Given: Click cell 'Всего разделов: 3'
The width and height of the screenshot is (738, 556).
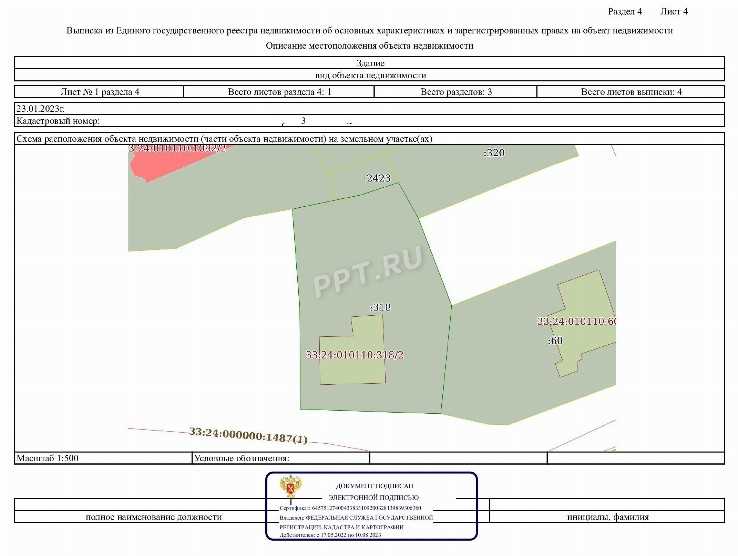Looking at the screenshot, I should [456, 91].
